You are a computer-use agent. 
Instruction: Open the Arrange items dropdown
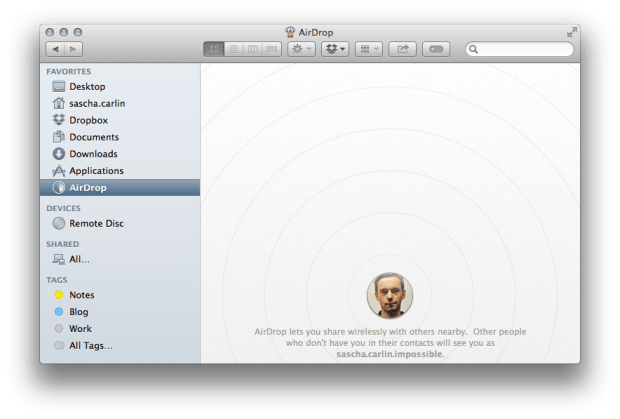click(x=369, y=49)
